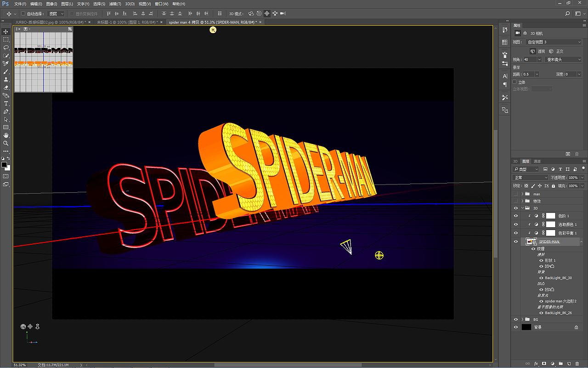Screen dimensions: 588x368
Task: Select the Horizontal Type tool
Action: click(x=6, y=103)
